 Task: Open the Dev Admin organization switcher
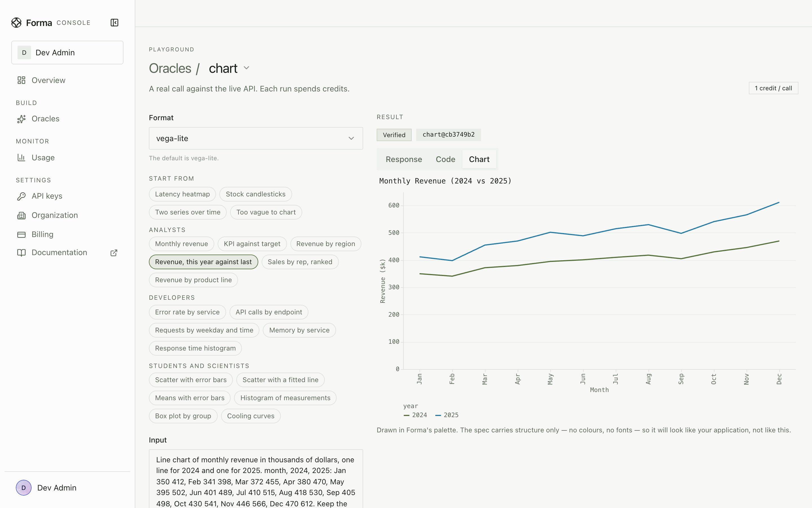67,52
